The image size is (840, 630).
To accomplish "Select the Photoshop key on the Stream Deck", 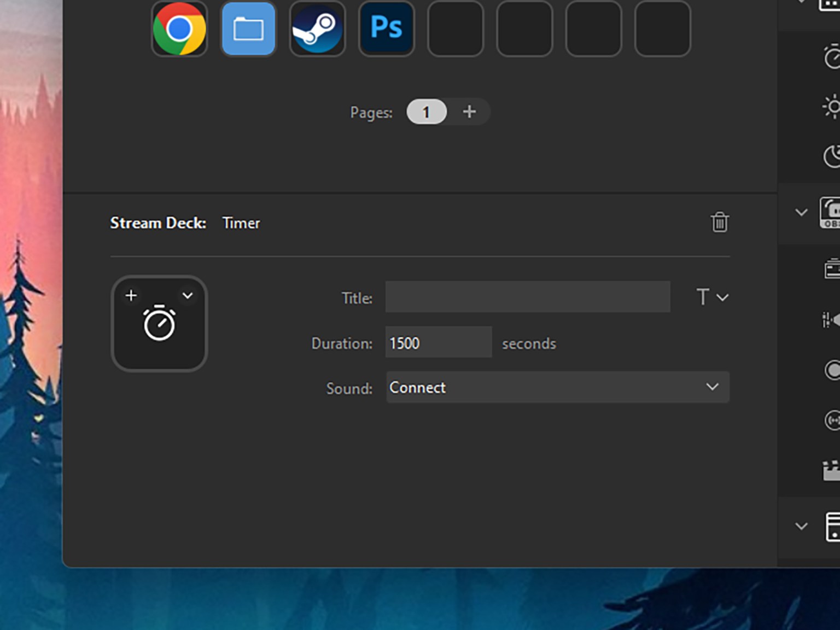I will [x=386, y=28].
